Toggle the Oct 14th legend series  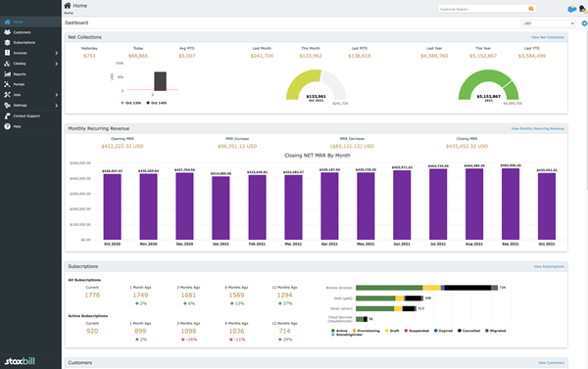157,103
